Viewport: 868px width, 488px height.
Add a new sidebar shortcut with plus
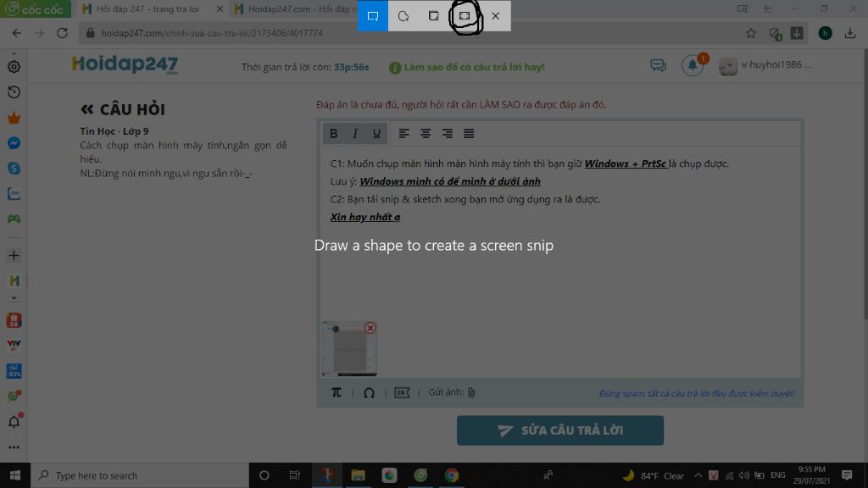tap(14, 256)
